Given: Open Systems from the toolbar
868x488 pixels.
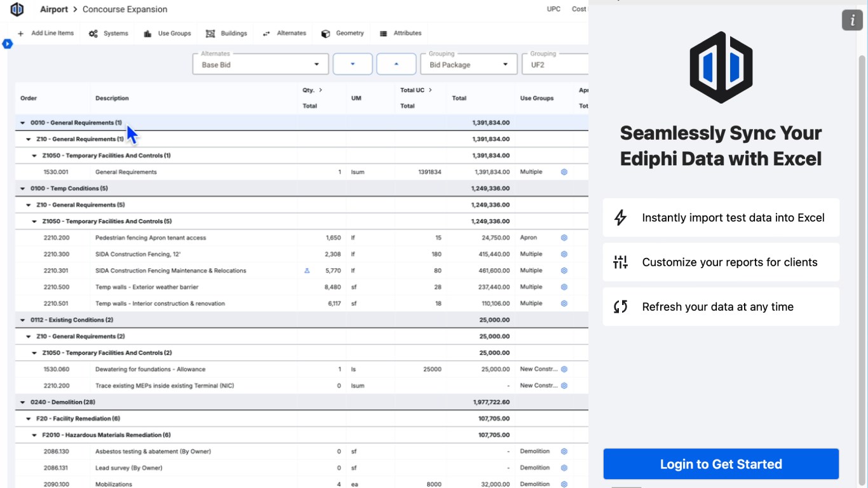Looking at the screenshot, I should point(109,34).
